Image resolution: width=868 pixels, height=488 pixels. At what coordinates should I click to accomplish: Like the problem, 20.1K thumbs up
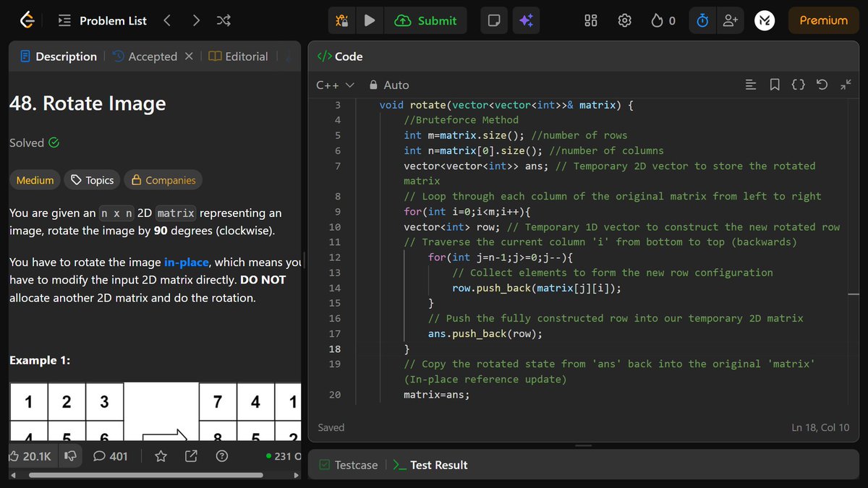coord(30,456)
